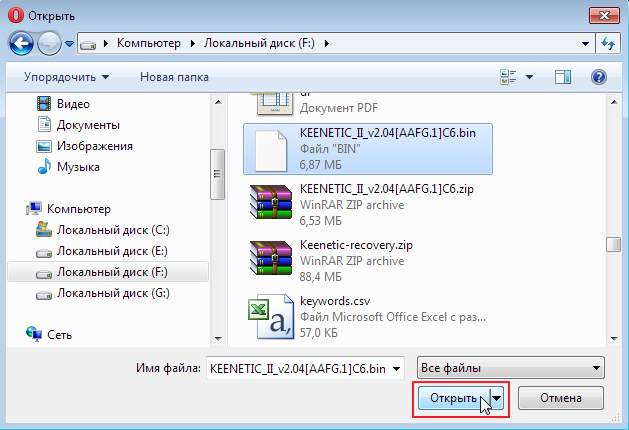
Task: Click the Отмена button
Action: coord(560,398)
